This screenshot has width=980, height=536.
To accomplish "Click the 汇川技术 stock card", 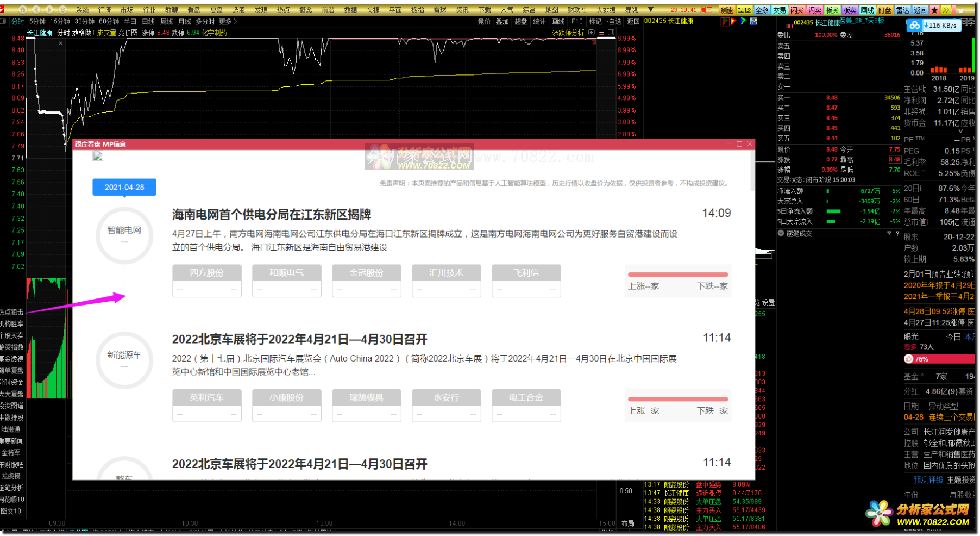I will pyautogui.click(x=446, y=281).
